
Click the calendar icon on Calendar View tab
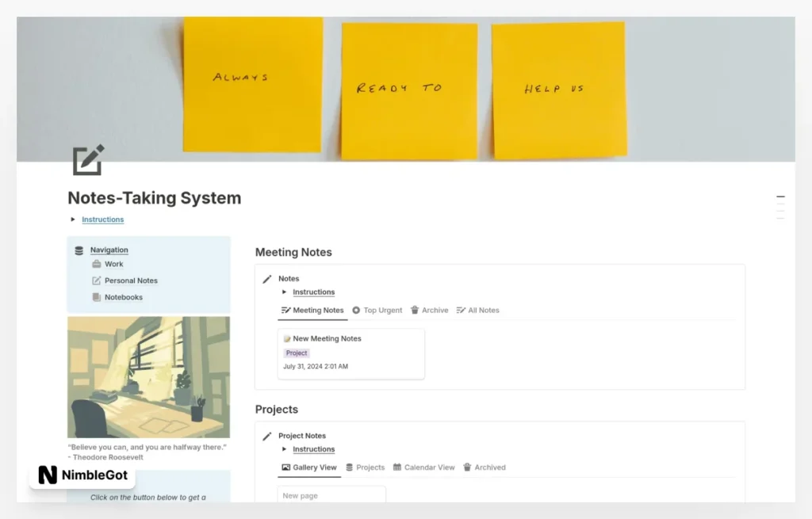pyautogui.click(x=396, y=467)
